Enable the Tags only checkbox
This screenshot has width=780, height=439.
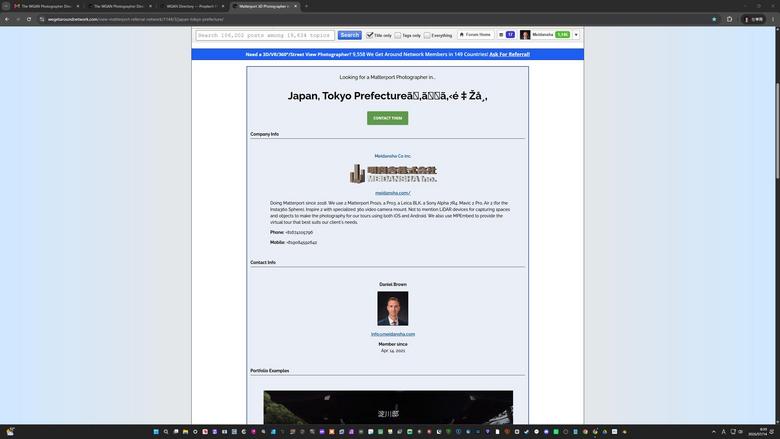click(397, 35)
